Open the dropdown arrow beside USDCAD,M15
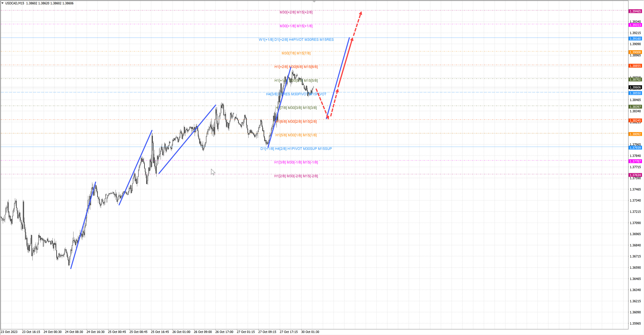 click(3, 3)
